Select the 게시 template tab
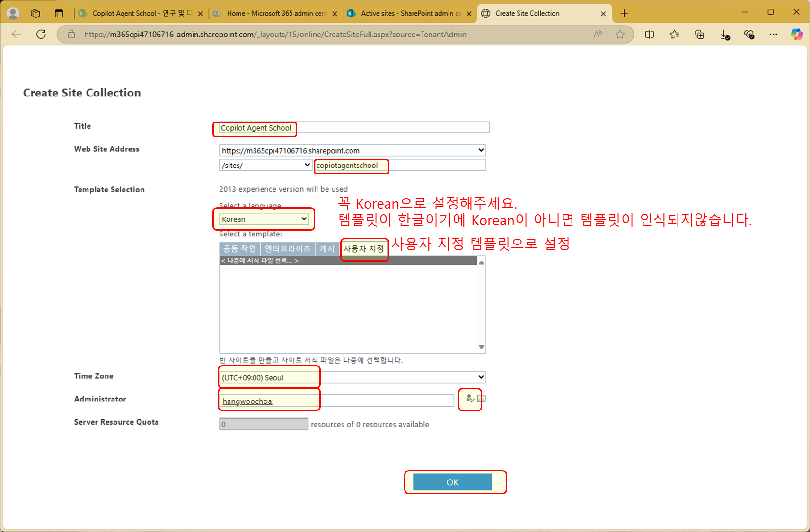810x532 pixels. click(327, 249)
